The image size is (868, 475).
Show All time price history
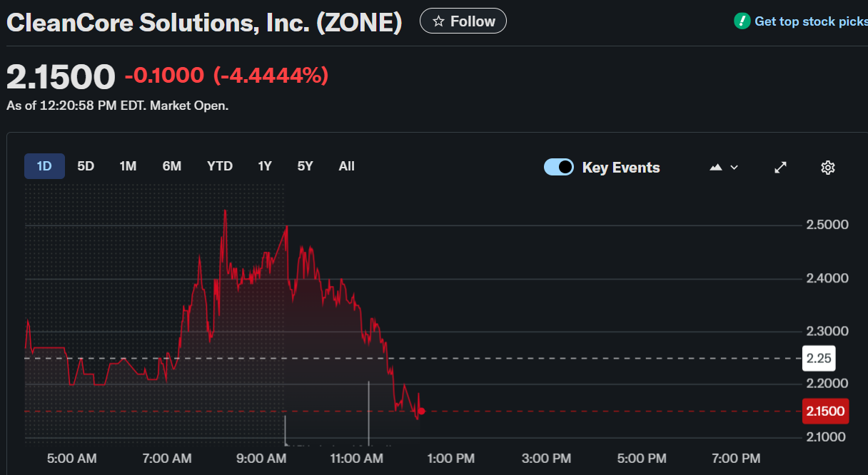coord(346,166)
